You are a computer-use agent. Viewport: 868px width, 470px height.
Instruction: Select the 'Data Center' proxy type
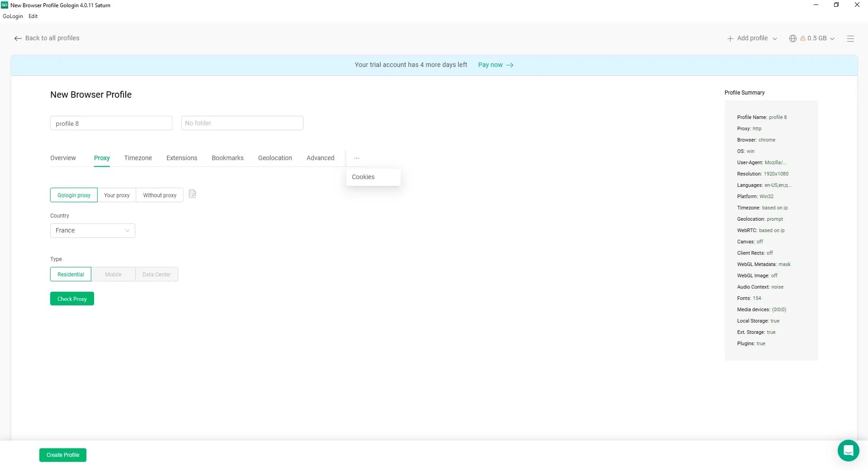pyautogui.click(x=157, y=274)
